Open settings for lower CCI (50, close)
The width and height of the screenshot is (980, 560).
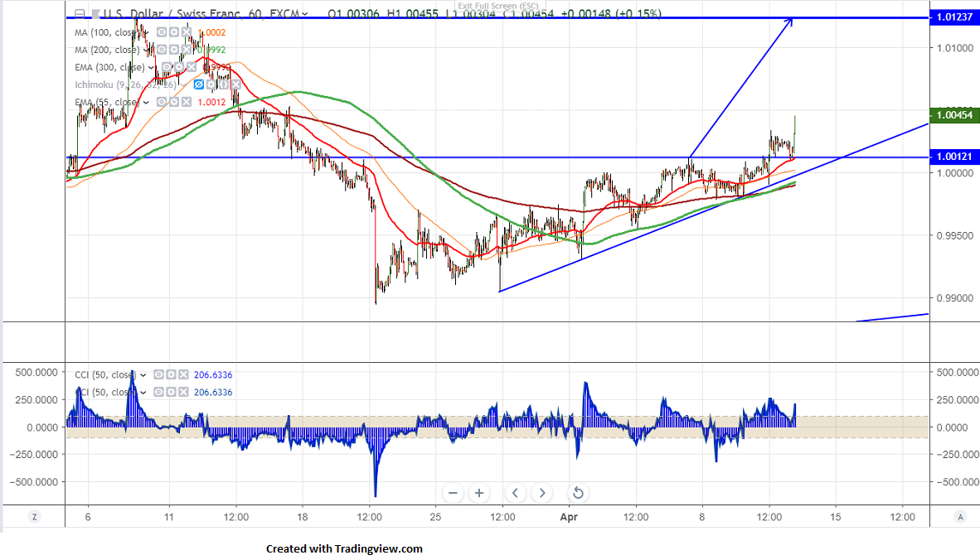(172, 392)
